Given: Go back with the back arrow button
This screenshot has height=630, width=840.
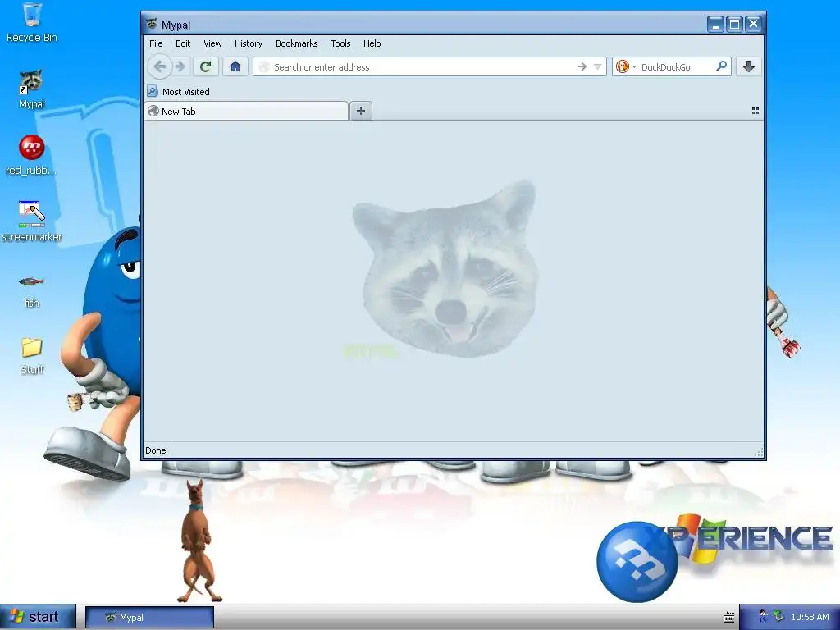Looking at the screenshot, I should pos(159,67).
